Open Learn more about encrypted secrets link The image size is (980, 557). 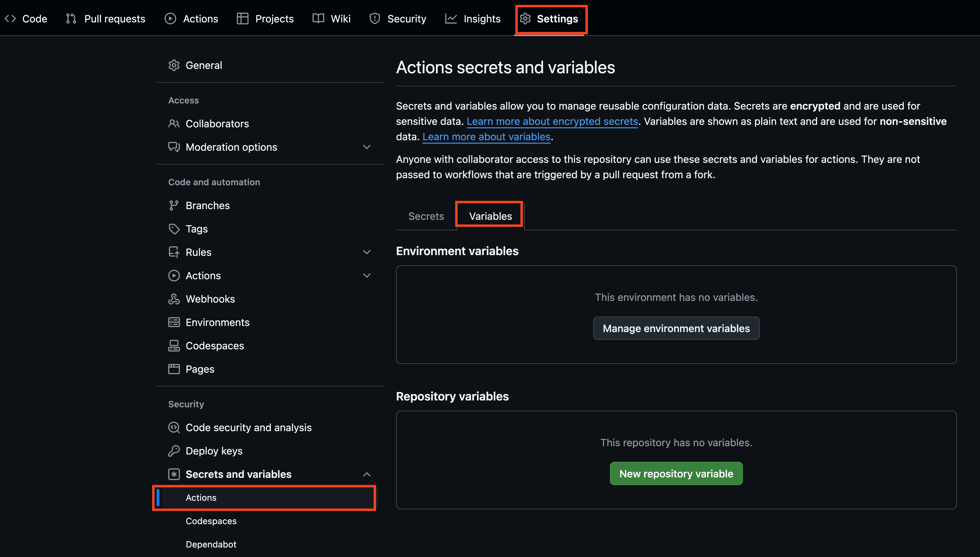pyautogui.click(x=552, y=121)
